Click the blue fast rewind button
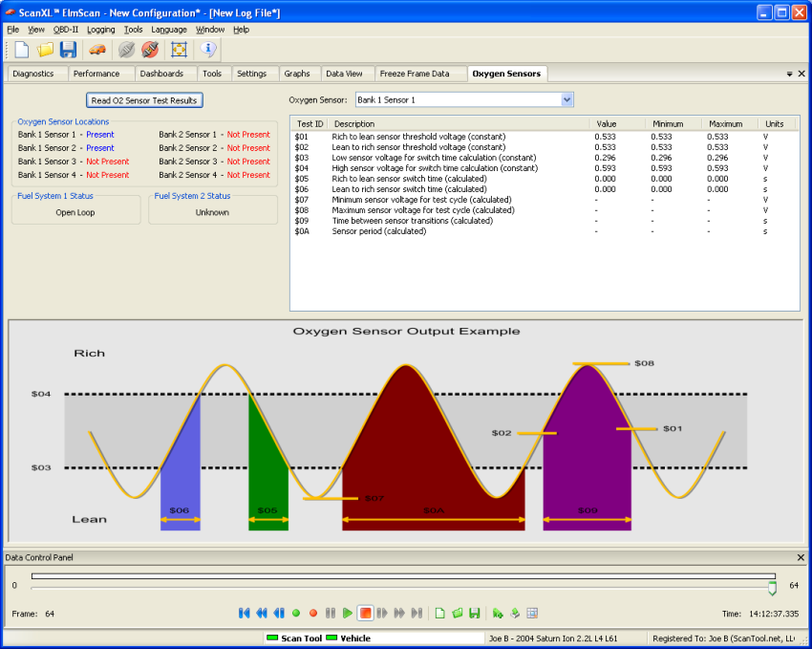 [262, 614]
